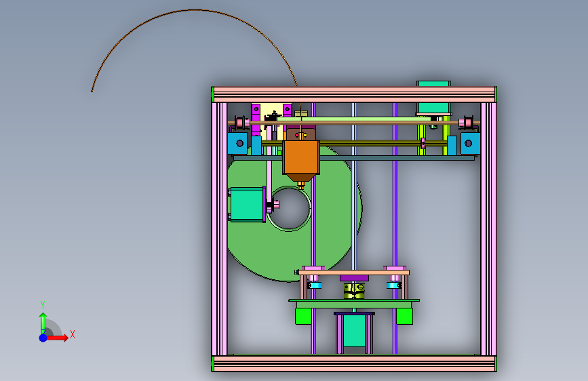Select the teal motor on top of the frame
This screenshot has width=588, height=381.
pos(433,98)
